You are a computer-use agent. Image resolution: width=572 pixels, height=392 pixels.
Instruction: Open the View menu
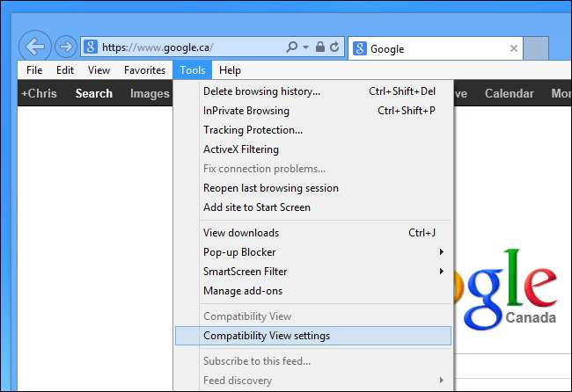point(99,70)
